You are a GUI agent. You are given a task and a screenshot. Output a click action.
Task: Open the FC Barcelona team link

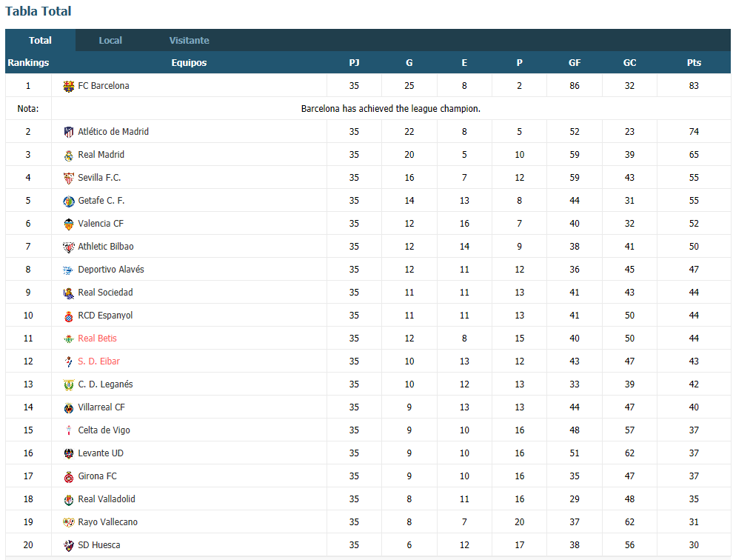point(104,86)
